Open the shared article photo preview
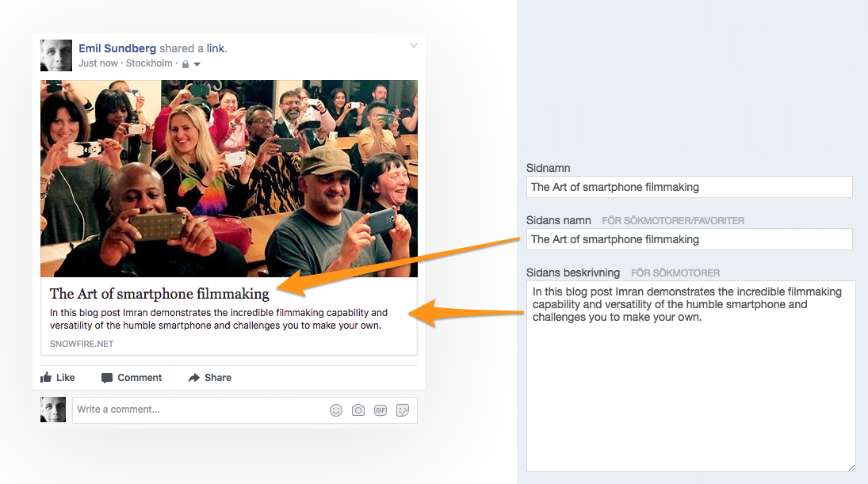This screenshot has width=868, height=484. tap(229, 178)
